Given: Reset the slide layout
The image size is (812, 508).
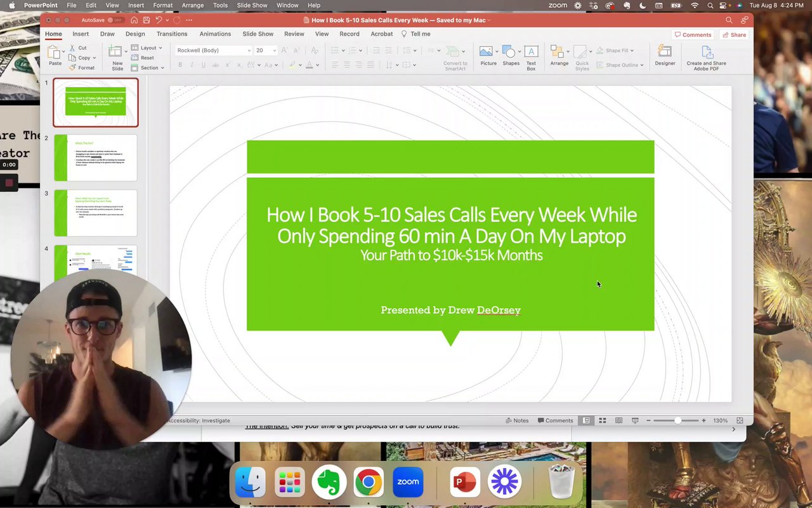Looking at the screenshot, I should pos(143,58).
